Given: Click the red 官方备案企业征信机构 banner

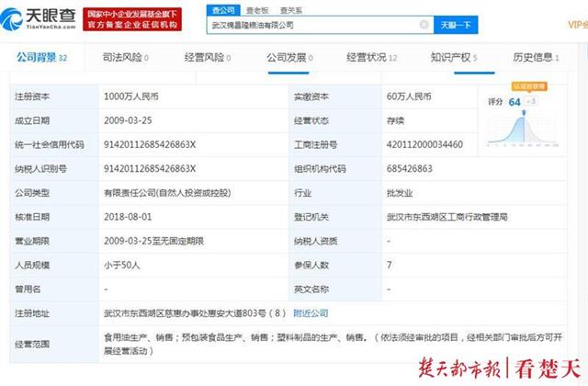Looking at the screenshot, I should pos(132,19).
